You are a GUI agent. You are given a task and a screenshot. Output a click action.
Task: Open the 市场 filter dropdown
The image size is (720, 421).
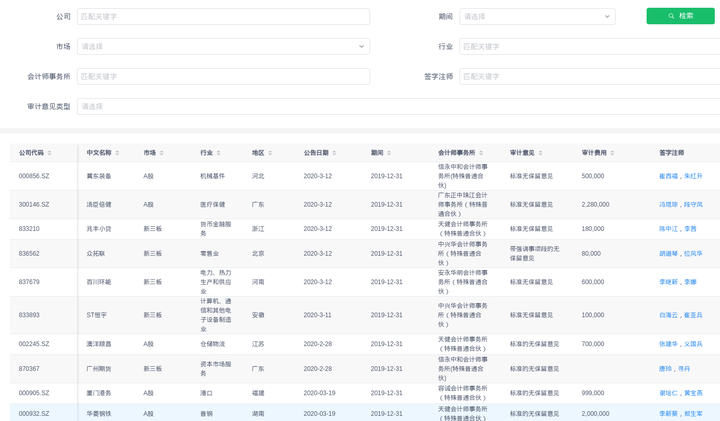tap(223, 46)
